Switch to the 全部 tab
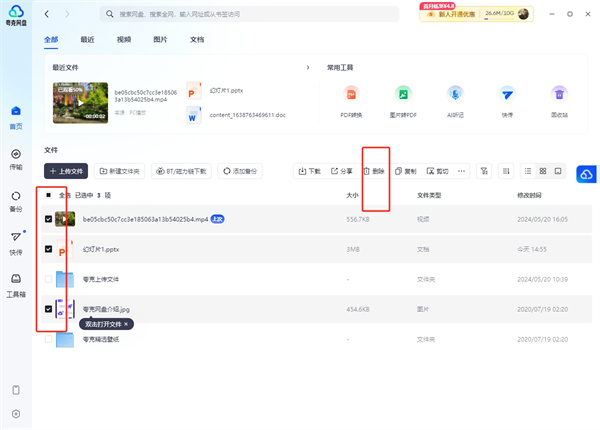The image size is (600, 430). coord(51,39)
